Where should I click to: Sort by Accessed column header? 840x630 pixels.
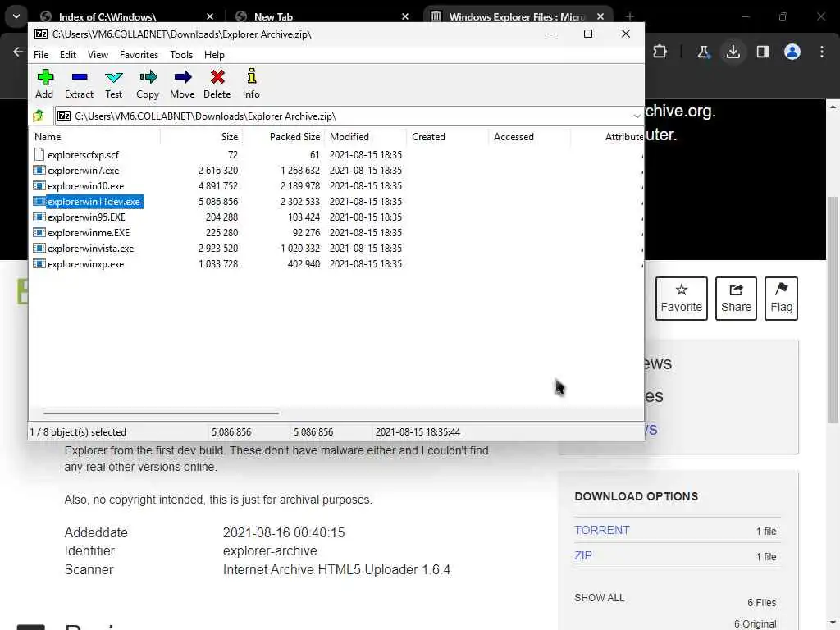coord(529,137)
